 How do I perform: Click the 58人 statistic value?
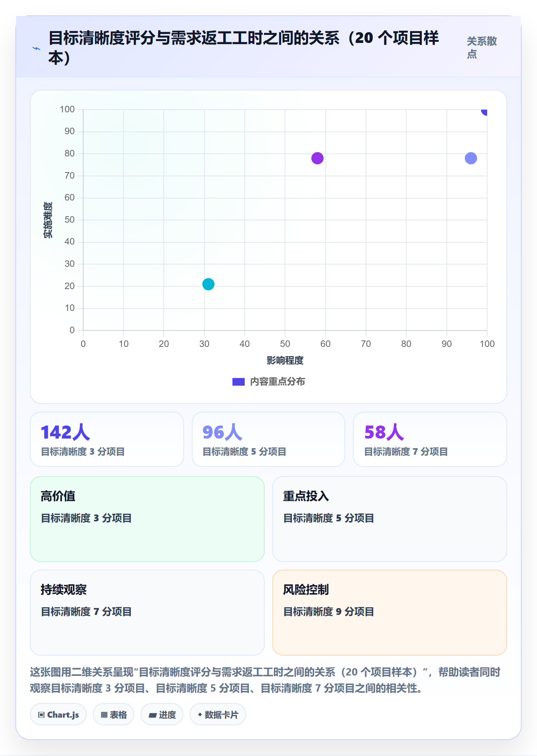(x=384, y=432)
